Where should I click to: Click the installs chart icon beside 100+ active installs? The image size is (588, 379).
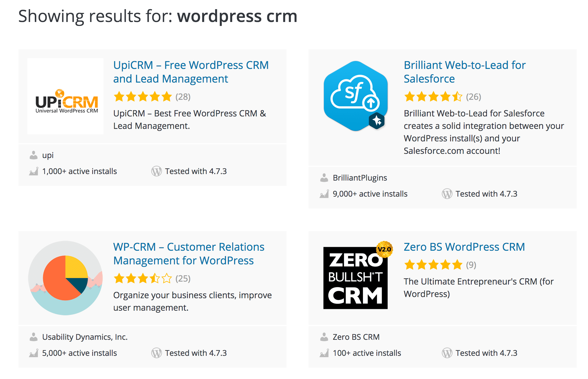tap(324, 353)
